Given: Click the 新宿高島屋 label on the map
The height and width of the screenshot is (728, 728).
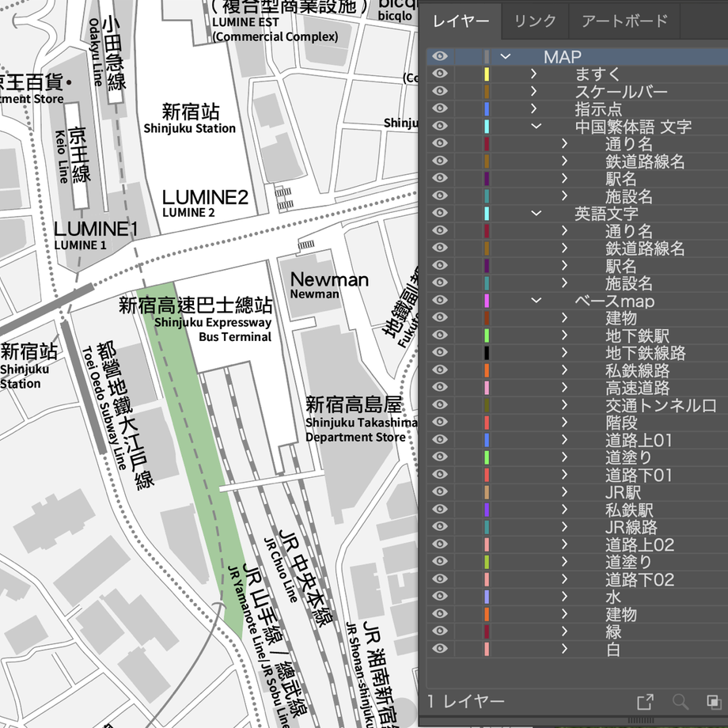Looking at the screenshot, I should 354,405.
